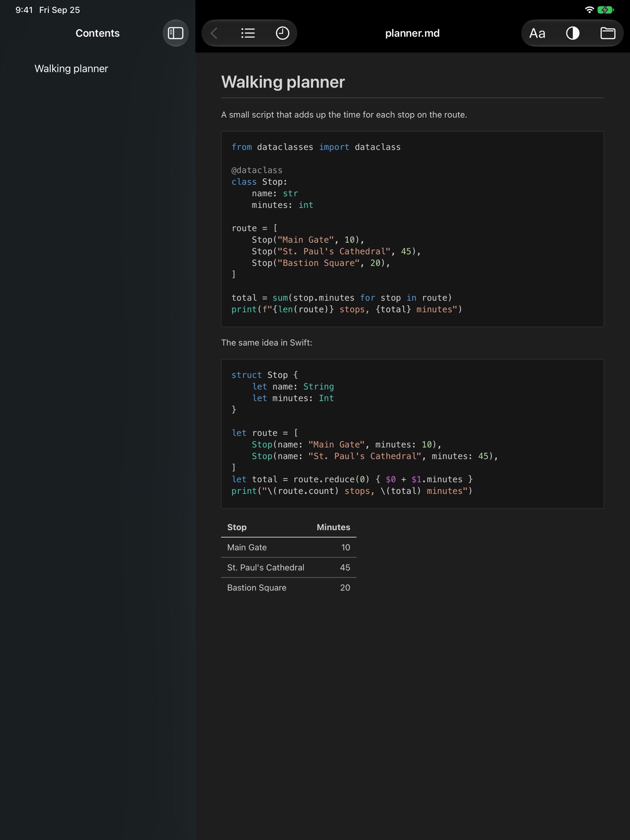Click the planner.md document title
Image resolution: width=630 pixels, height=840 pixels.
point(412,33)
